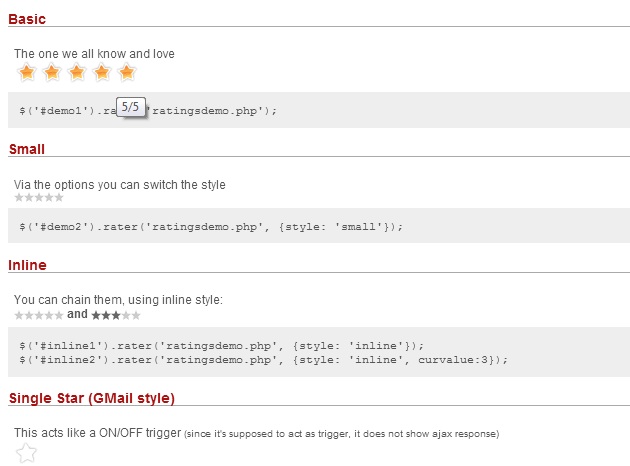Give five stars in Basic rating

(x=127, y=72)
